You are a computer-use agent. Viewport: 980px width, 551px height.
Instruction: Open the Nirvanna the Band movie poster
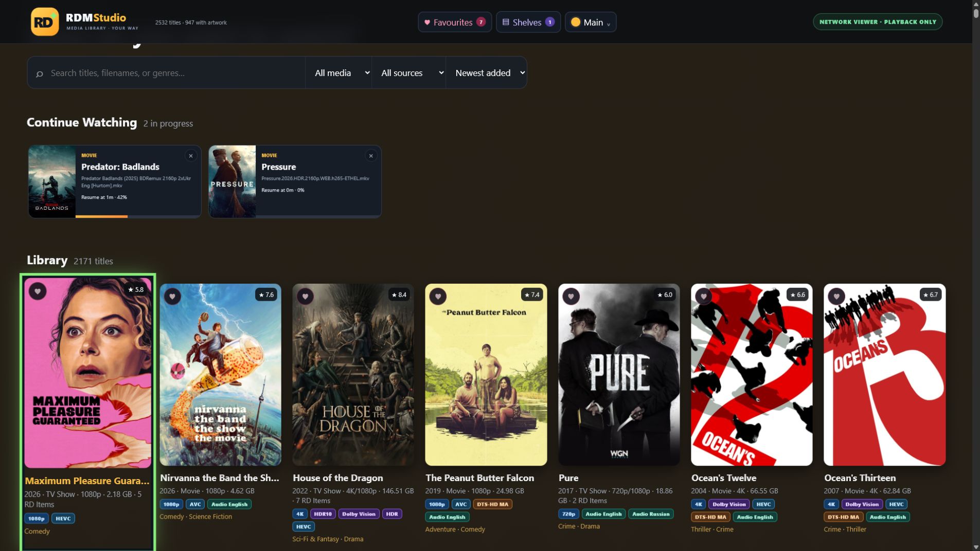click(x=221, y=375)
